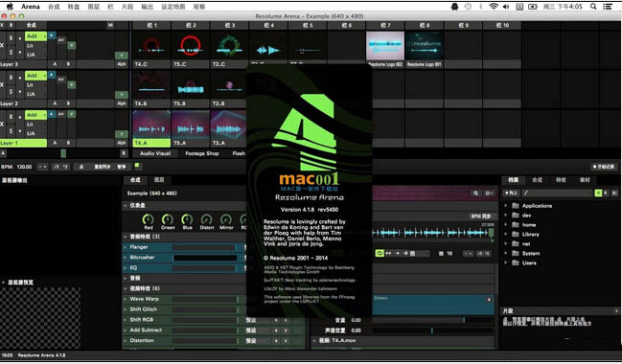Toggle Layer 1 blue A audio button
The image size is (622, 364).
tap(52, 114)
